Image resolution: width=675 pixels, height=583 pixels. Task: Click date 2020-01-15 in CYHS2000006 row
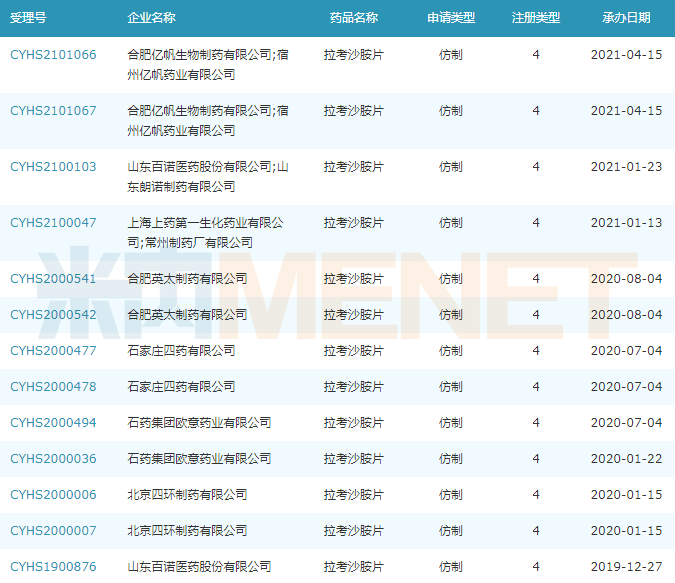[626, 494]
